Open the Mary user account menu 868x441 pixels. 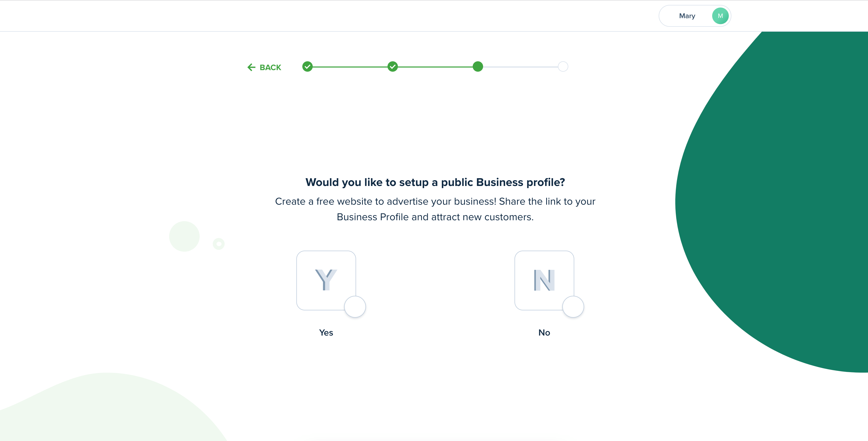[x=695, y=16]
